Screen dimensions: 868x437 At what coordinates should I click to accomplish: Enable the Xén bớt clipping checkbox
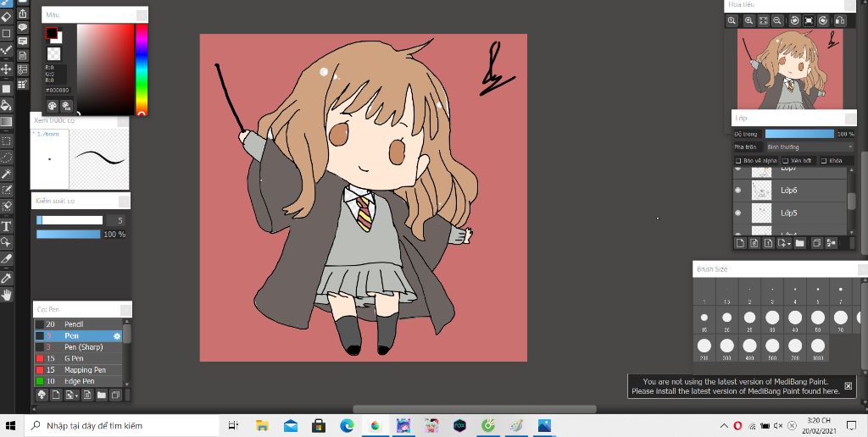click(x=786, y=160)
